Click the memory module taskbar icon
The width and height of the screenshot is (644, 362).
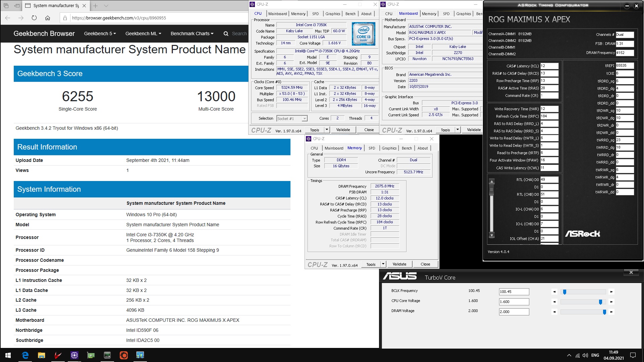point(107,355)
